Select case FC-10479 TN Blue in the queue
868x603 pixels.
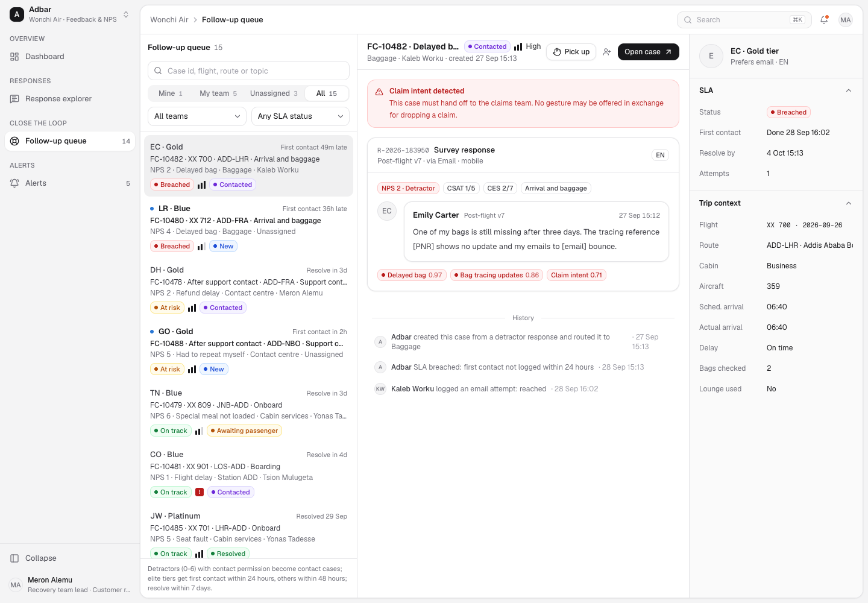[248, 412]
